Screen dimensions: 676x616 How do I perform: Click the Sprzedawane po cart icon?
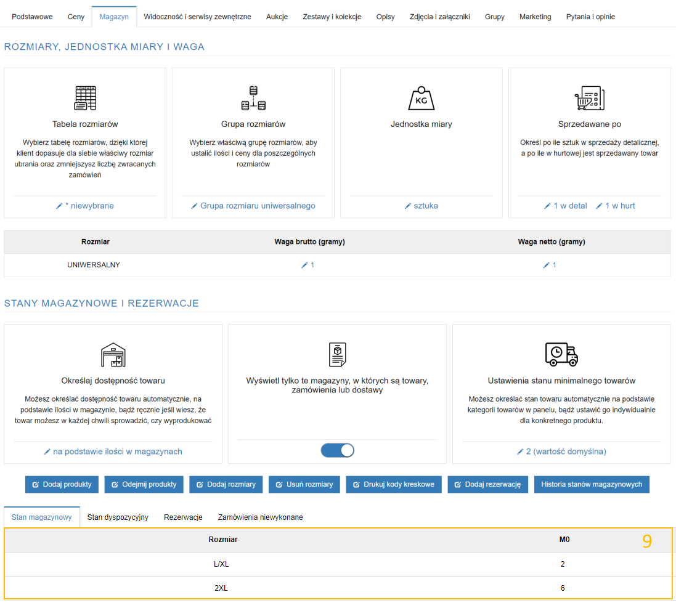click(x=589, y=98)
